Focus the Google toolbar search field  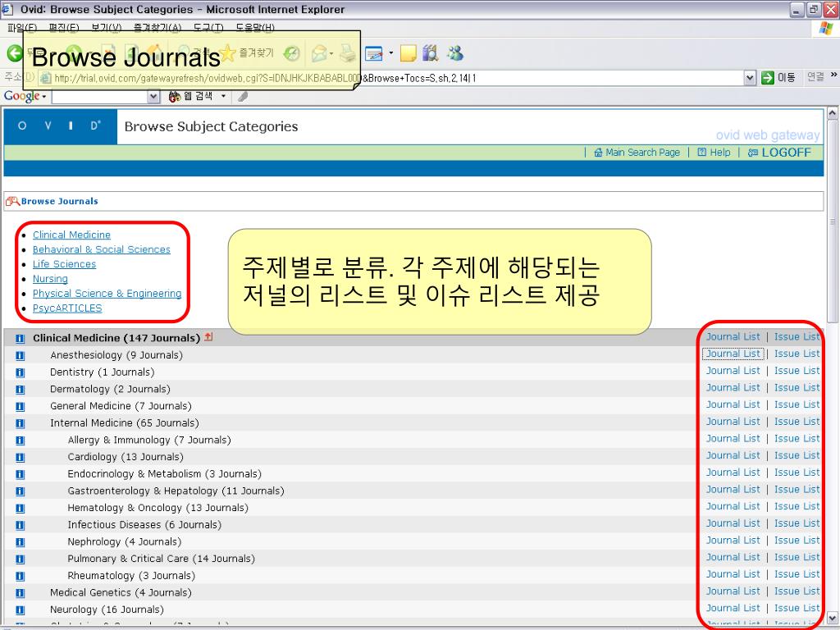tap(99, 97)
